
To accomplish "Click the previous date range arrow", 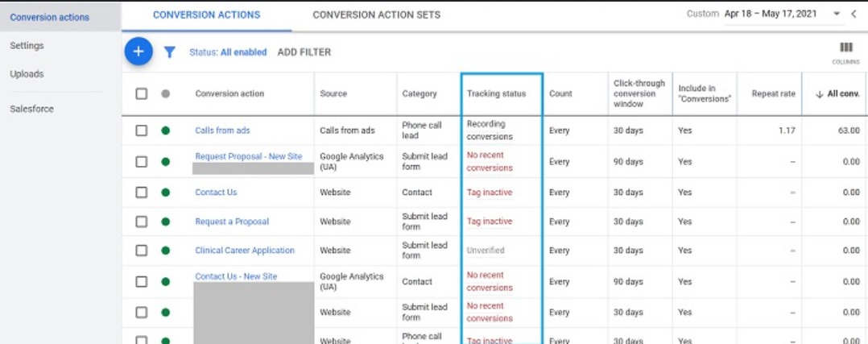I will (x=854, y=15).
